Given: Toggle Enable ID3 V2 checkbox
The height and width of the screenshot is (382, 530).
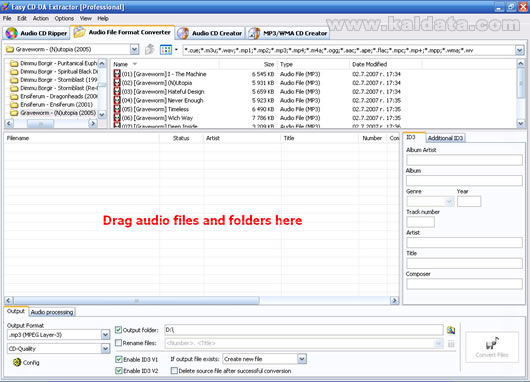Looking at the screenshot, I should (119, 371).
